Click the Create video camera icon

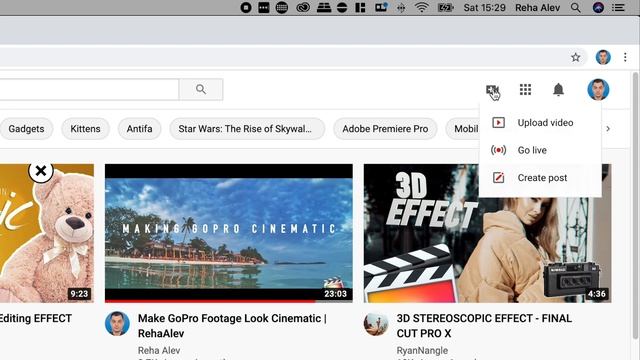pos(492,89)
